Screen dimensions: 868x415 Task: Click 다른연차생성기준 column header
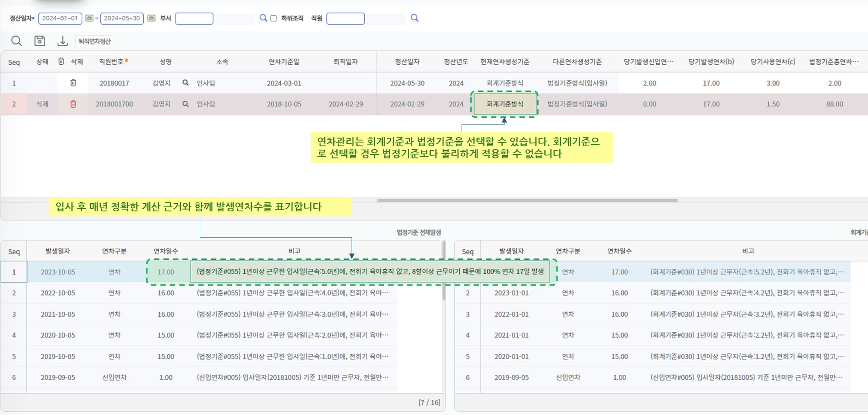click(577, 62)
